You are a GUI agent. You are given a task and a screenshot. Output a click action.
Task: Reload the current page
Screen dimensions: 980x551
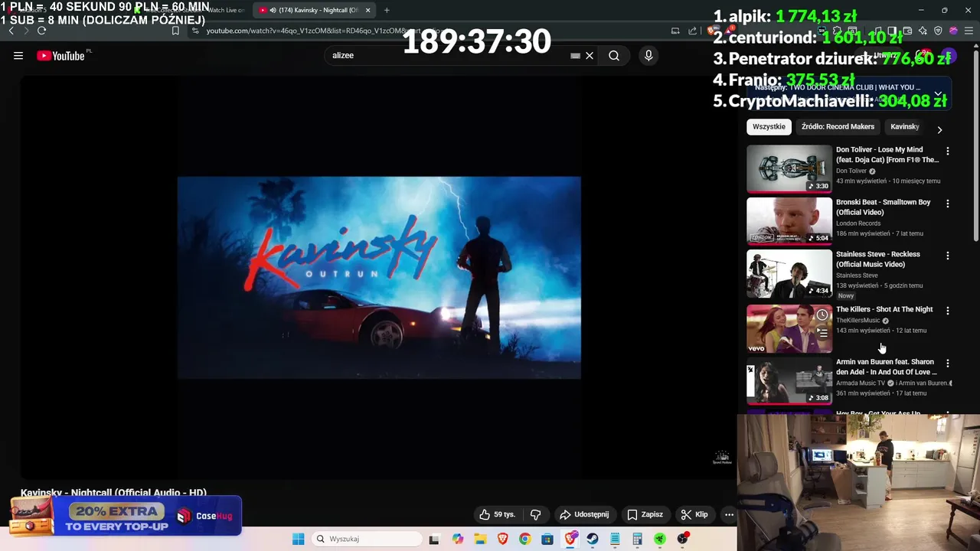(x=41, y=31)
